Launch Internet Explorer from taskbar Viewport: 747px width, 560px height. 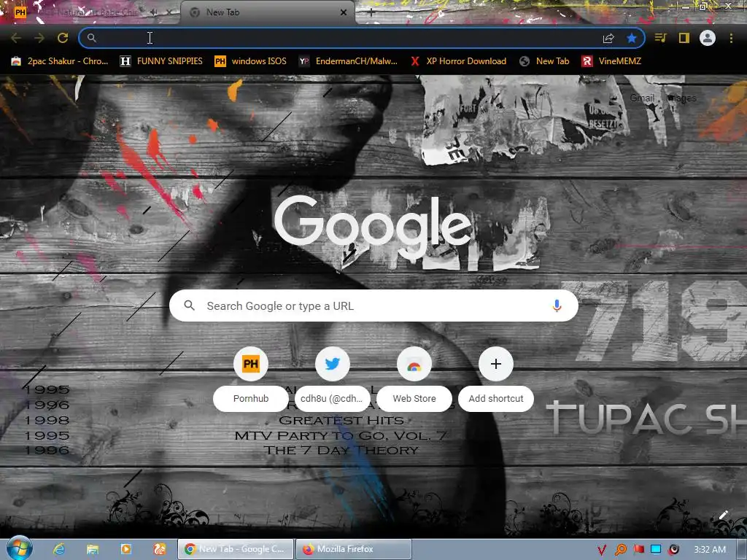tap(58, 549)
